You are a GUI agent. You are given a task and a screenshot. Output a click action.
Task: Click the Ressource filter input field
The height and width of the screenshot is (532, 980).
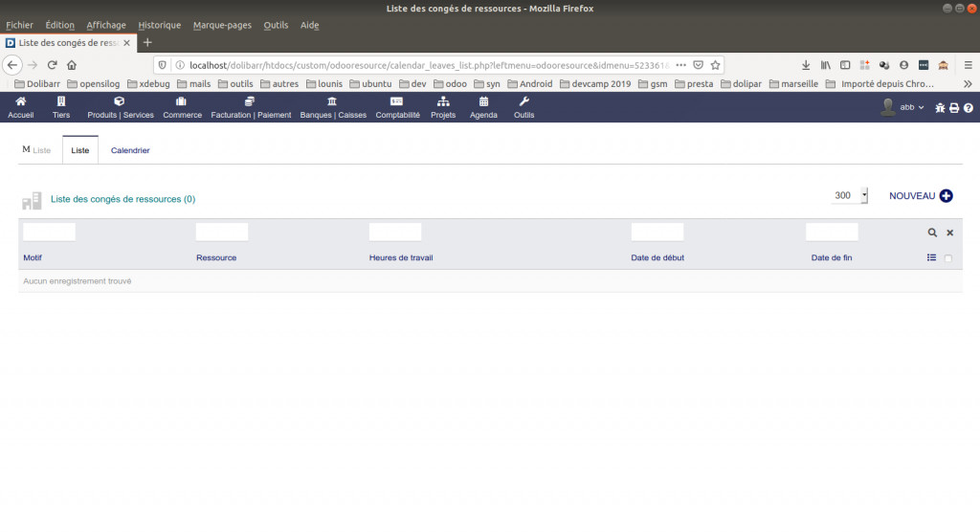222,232
